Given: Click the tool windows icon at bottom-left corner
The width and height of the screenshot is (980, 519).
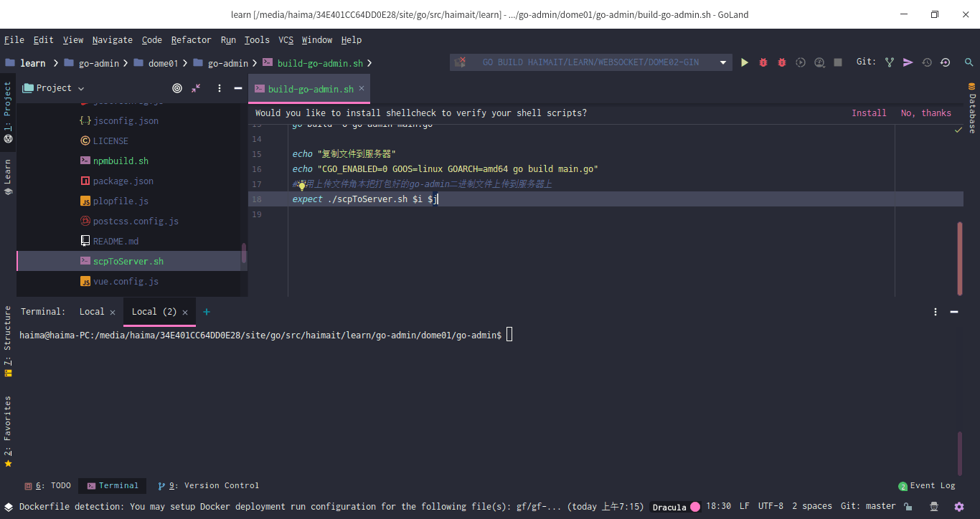Looking at the screenshot, I should [8, 507].
